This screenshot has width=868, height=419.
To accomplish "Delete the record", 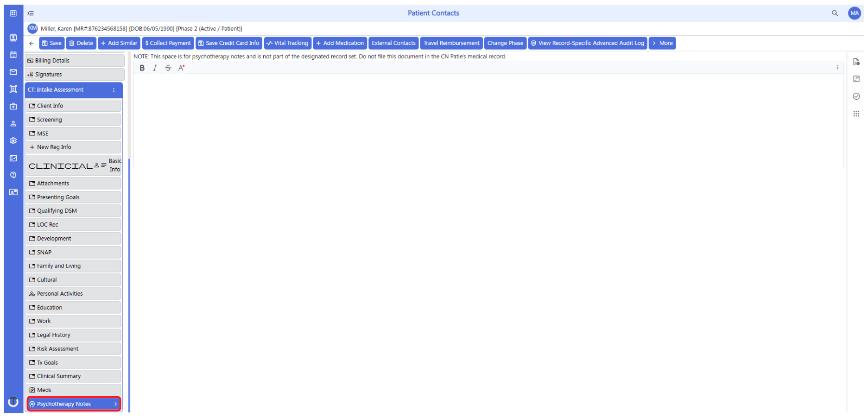I will tap(81, 44).
